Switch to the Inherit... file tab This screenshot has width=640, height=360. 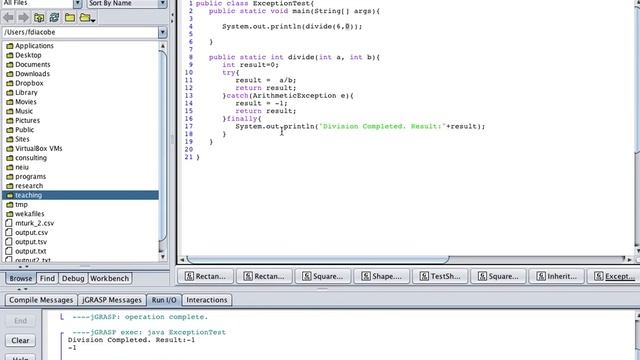click(x=557, y=276)
